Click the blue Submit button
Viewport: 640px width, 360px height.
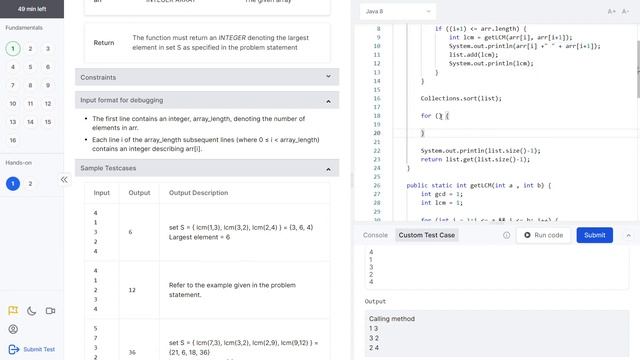(595, 235)
